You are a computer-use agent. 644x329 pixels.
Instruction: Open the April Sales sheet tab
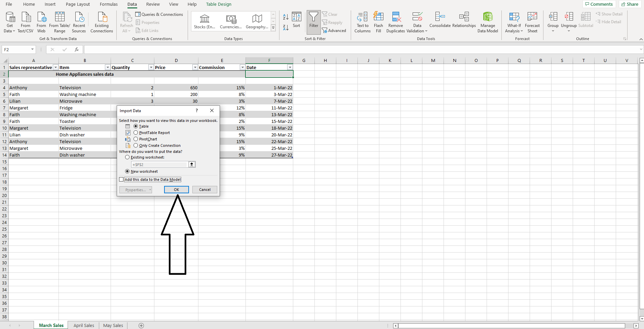(x=83, y=325)
